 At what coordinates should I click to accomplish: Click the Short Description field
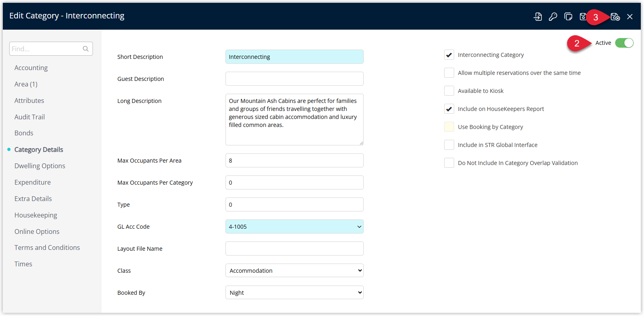pos(294,57)
